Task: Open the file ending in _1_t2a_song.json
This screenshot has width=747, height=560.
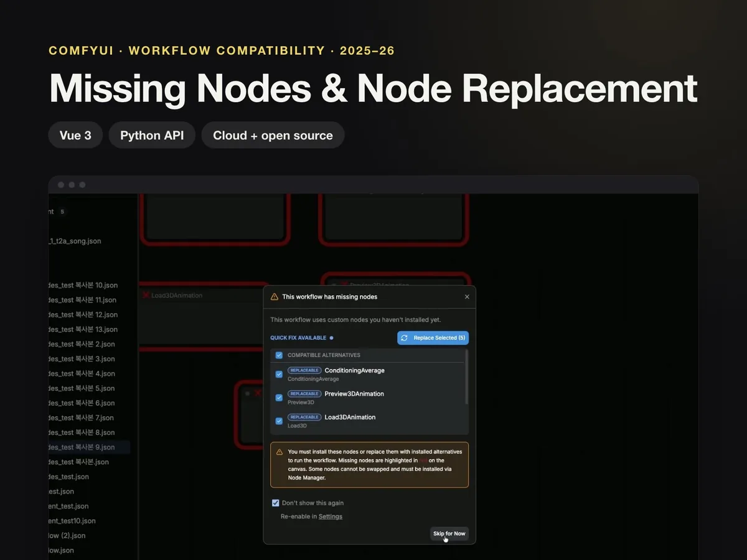Action: pyautogui.click(x=75, y=241)
